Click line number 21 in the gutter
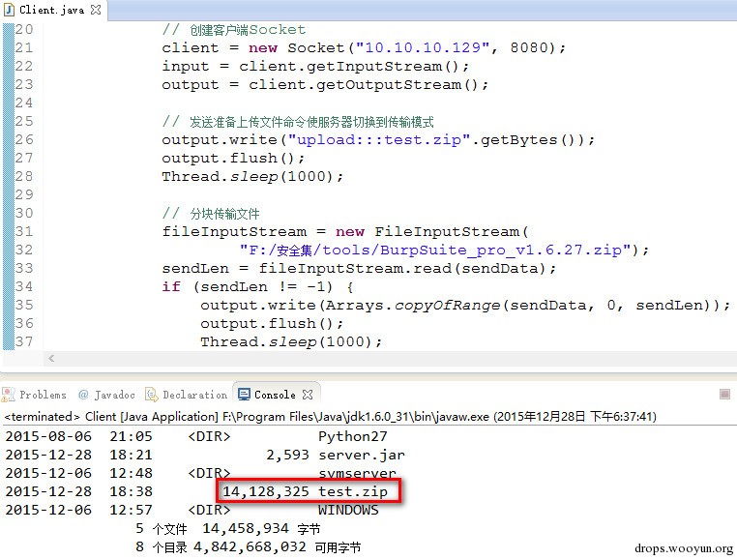The height and width of the screenshot is (560, 737). click(24, 47)
